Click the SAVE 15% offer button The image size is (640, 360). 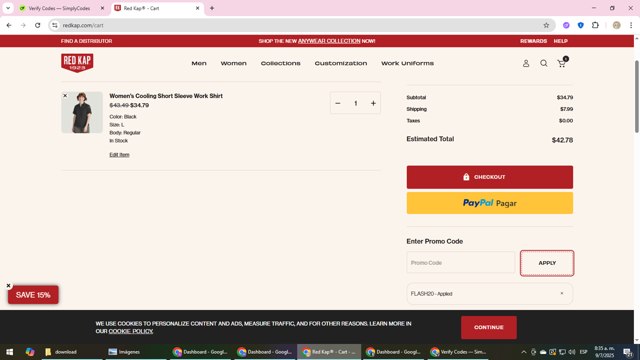(x=33, y=295)
